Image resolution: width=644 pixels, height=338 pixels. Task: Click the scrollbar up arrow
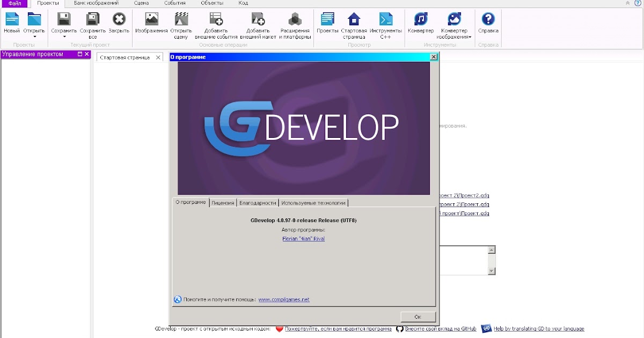click(x=491, y=249)
